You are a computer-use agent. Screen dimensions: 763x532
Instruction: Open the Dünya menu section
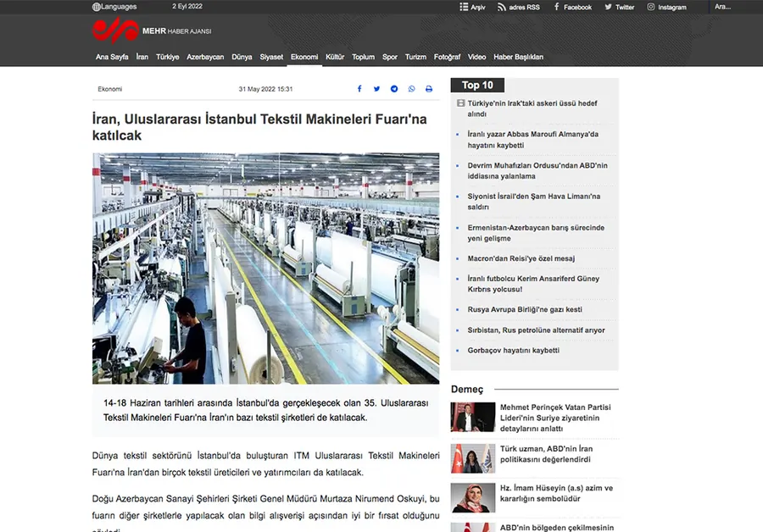(x=242, y=57)
